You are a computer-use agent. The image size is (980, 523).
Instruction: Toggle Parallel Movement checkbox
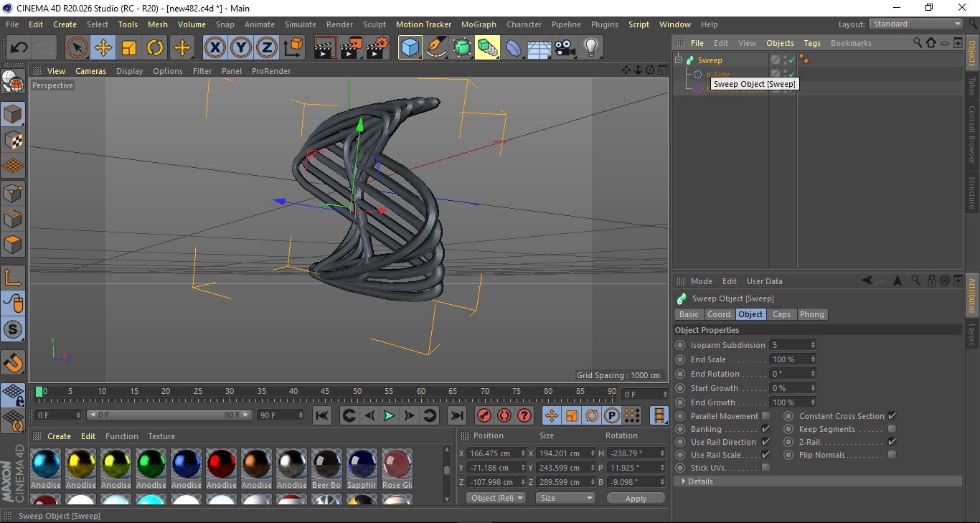pyautogui.click(x=765, y=416)
